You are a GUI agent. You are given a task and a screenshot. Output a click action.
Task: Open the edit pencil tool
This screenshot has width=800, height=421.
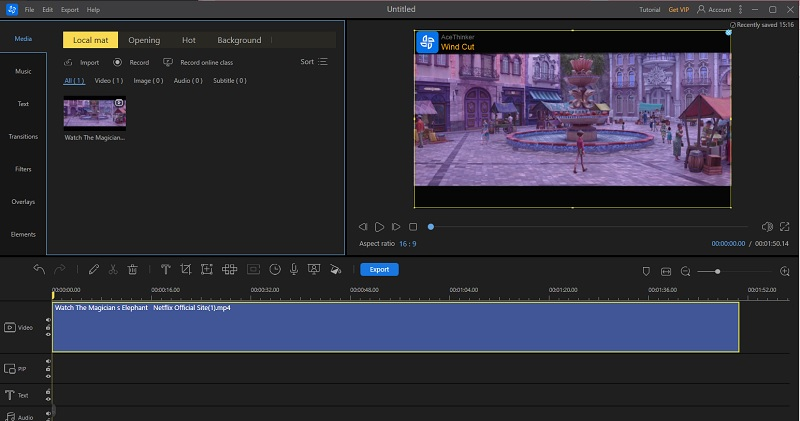coord(93,269)
